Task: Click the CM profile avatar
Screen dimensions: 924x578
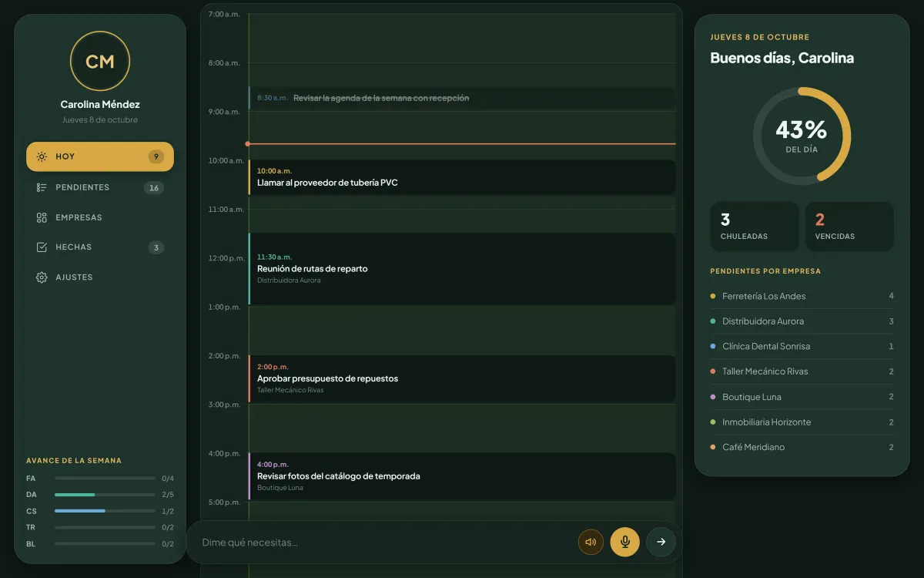Action: (100, 62)
